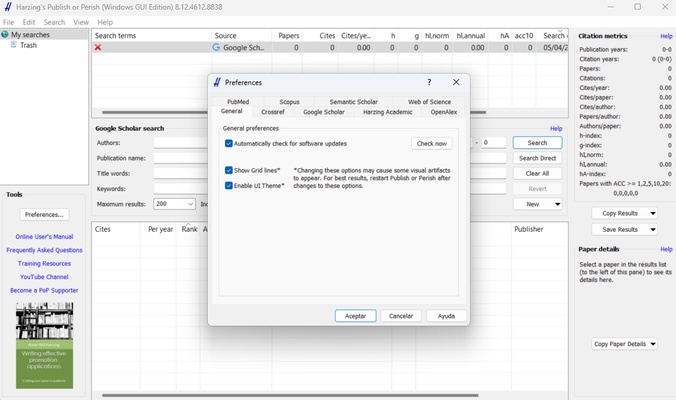Click the Preferences dialog help question mark
This screenshot has width=676, height=400.
(429, 82)
